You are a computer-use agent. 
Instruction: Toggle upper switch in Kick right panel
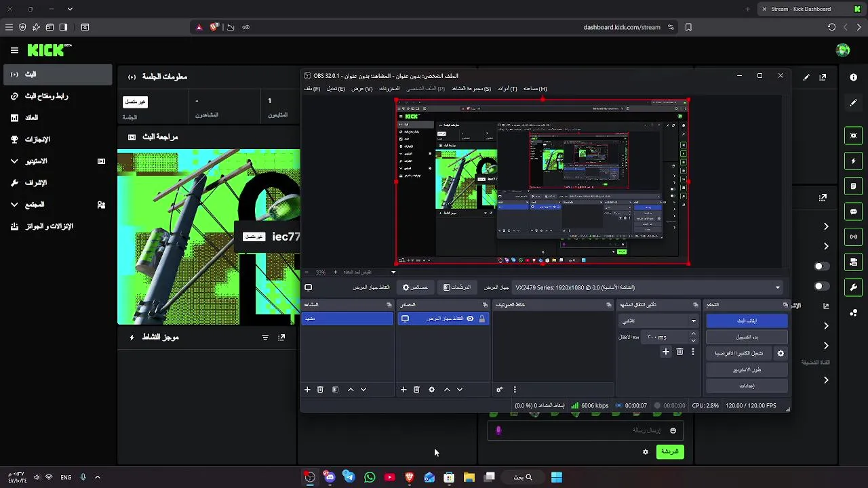click(x=822, y=266)
